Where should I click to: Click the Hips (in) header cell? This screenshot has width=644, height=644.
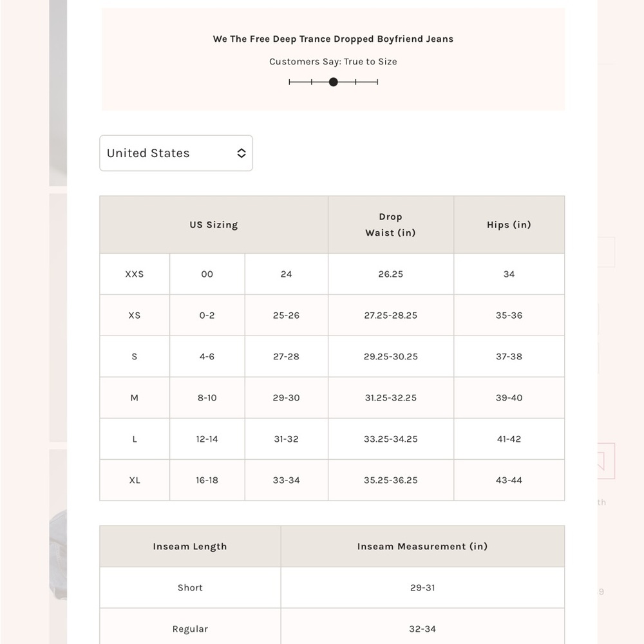tap(509, 225)
